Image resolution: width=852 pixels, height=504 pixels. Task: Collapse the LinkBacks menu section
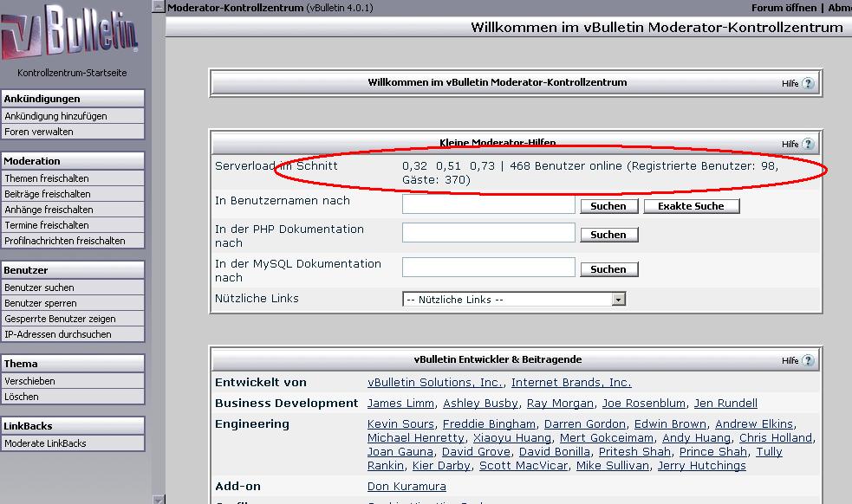pyautogui.click(x=73, y=426)
